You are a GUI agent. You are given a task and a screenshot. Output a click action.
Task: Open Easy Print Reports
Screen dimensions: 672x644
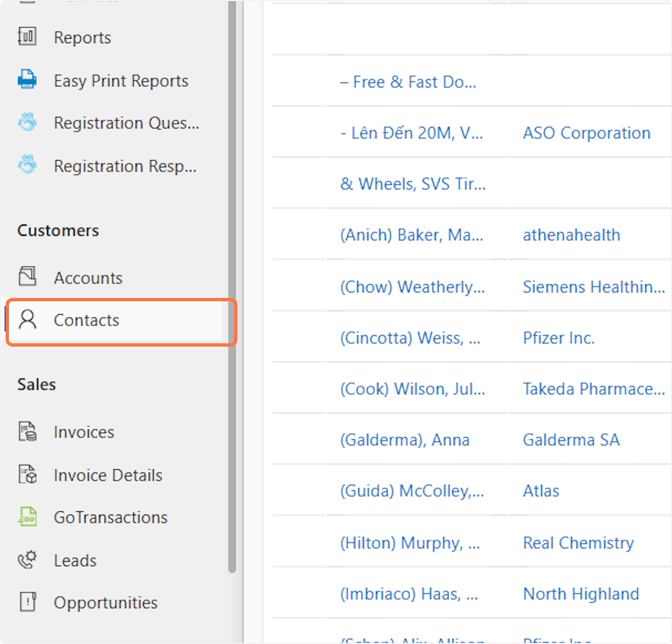(x=121, y=81)
